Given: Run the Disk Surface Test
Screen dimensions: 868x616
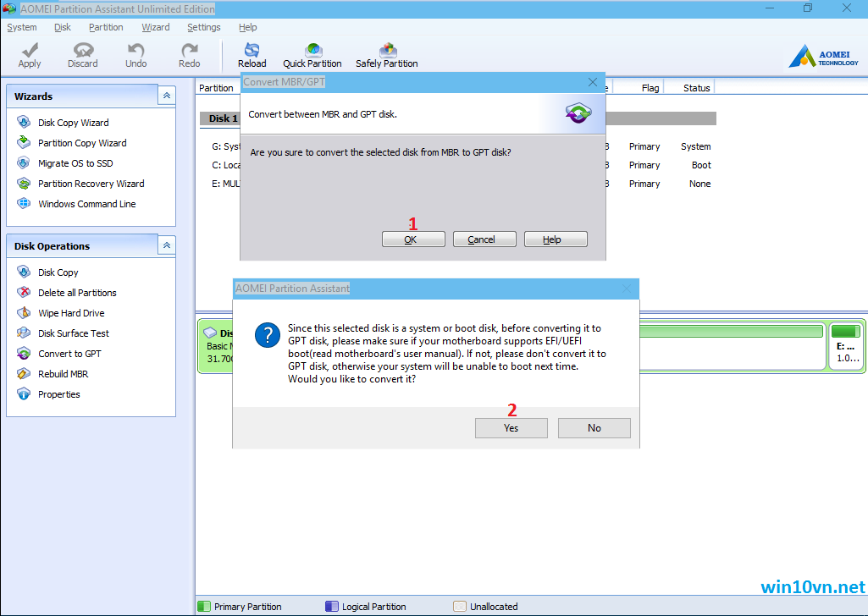Looking at the screenshot, I should click(73, 333).
